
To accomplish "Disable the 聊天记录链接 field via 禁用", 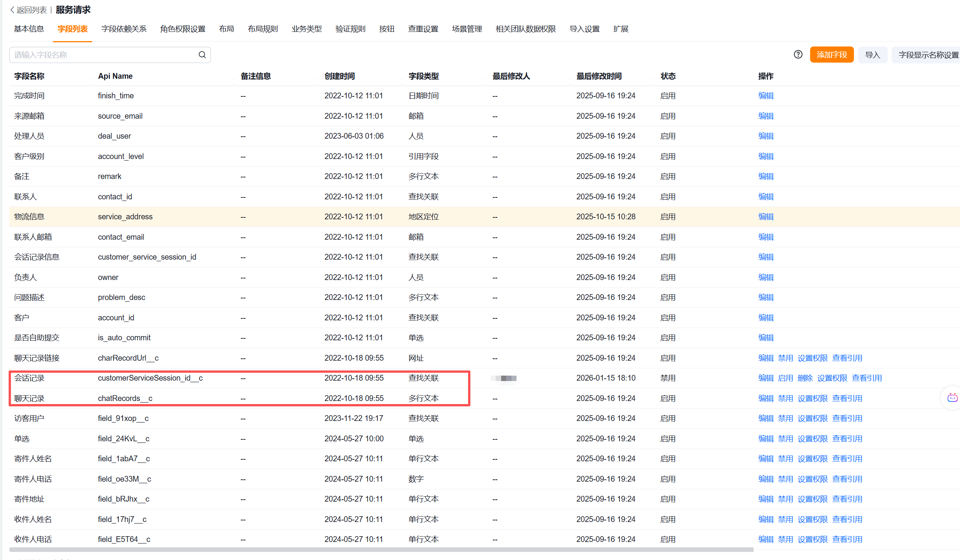I will (785, 358).
